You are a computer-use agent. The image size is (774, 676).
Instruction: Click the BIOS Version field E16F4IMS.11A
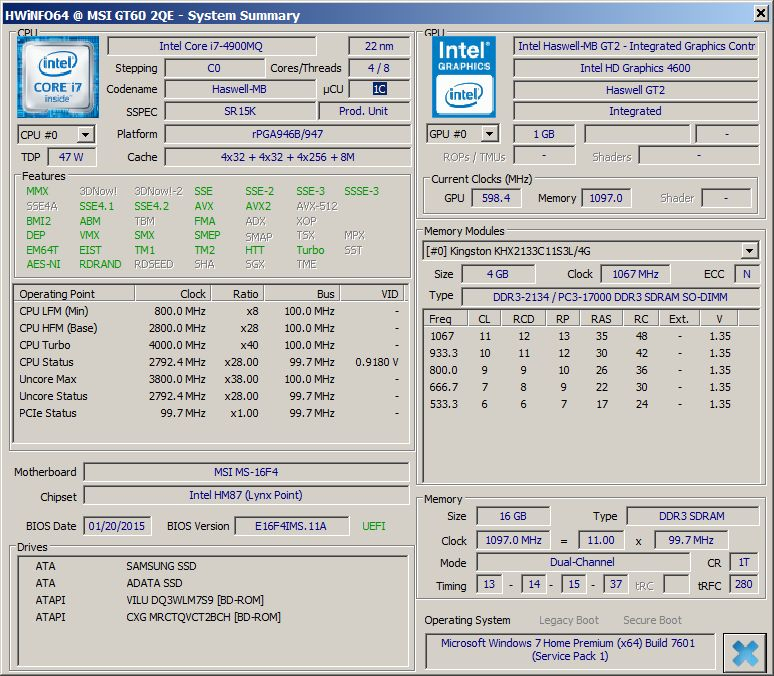click(291, 526)
